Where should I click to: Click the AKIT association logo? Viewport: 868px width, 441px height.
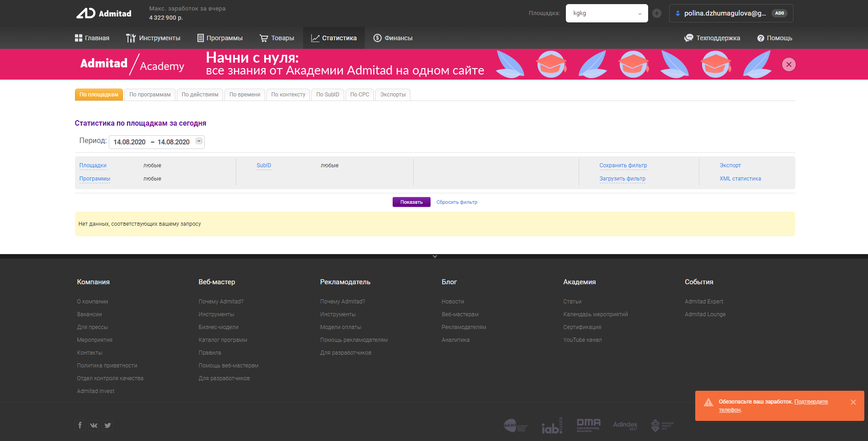(x=516, y=425)
